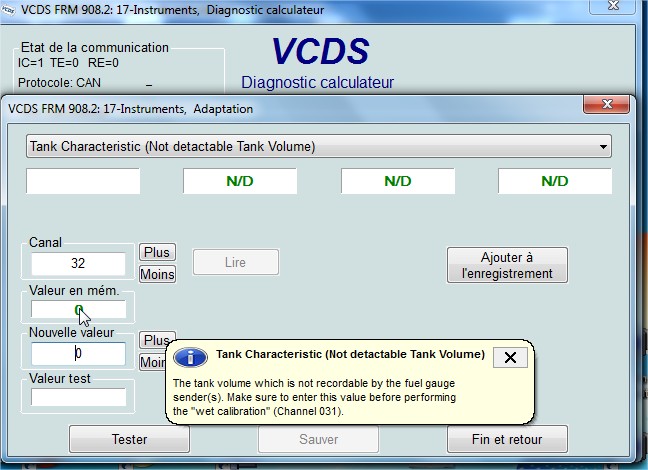Click the Valeur en mém. field
This screenshot has height=470, width=648.
point(78,310)
